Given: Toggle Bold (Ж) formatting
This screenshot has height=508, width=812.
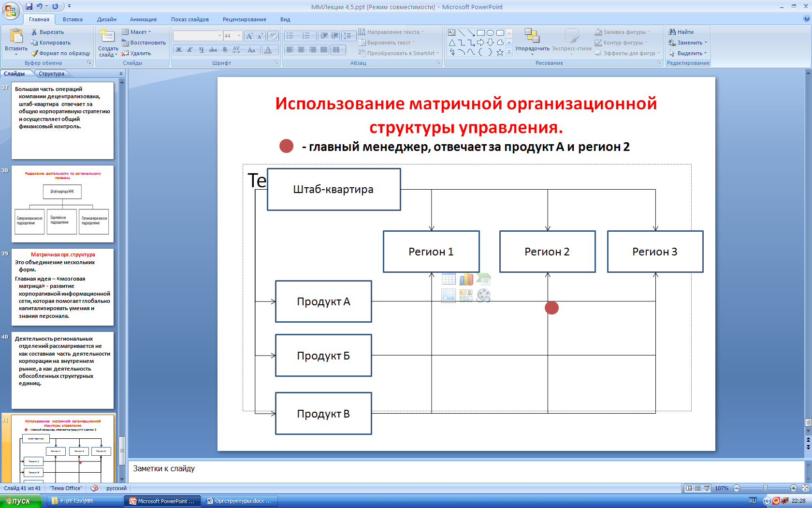Looking at the screenshot, I should coord(179,50).
